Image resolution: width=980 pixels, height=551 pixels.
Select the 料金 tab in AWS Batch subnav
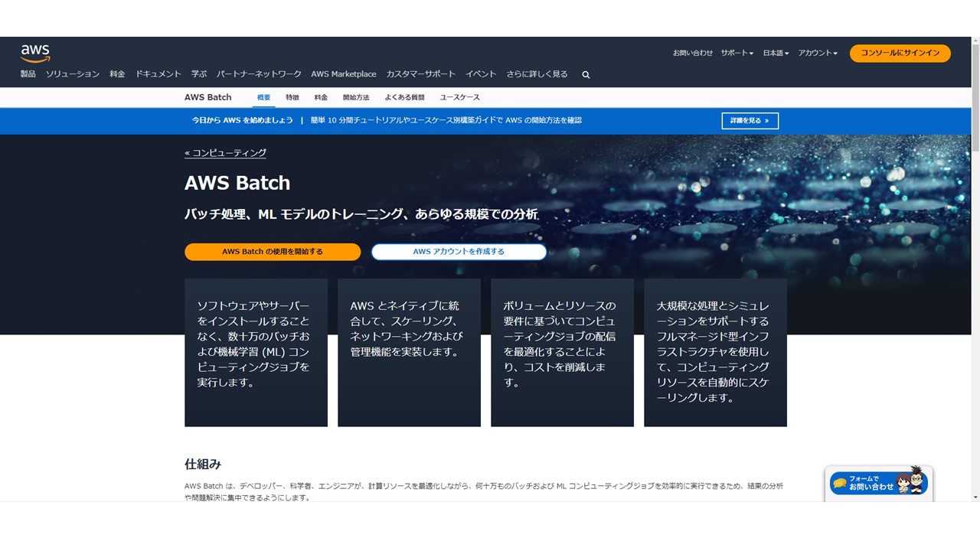[321, 97]
